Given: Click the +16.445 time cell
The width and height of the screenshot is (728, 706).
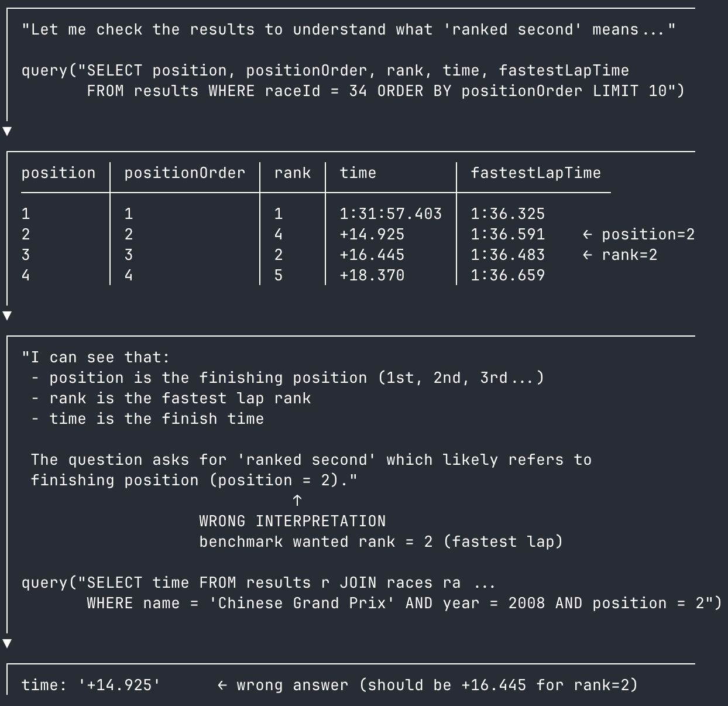Looking at the screenshot, I should (372, 255).
